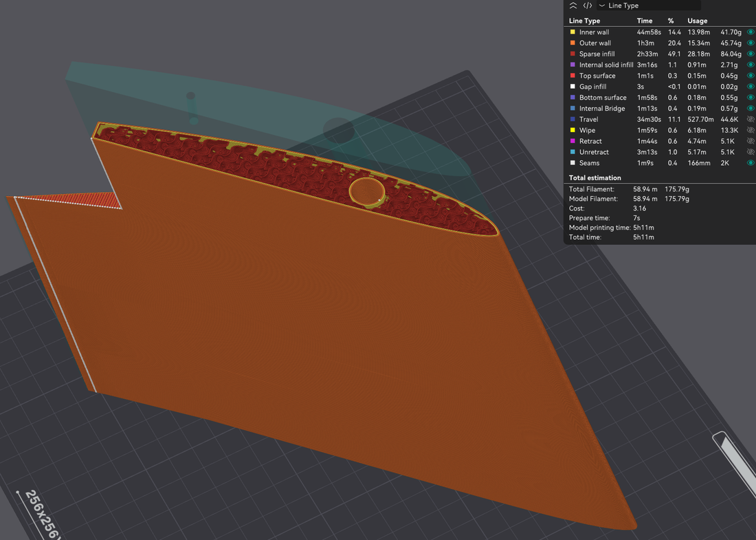Screen dimensions: 756x540
Task: Select the "Inner wall" row label
Action: pyautogui.click(x=594, y=32)
